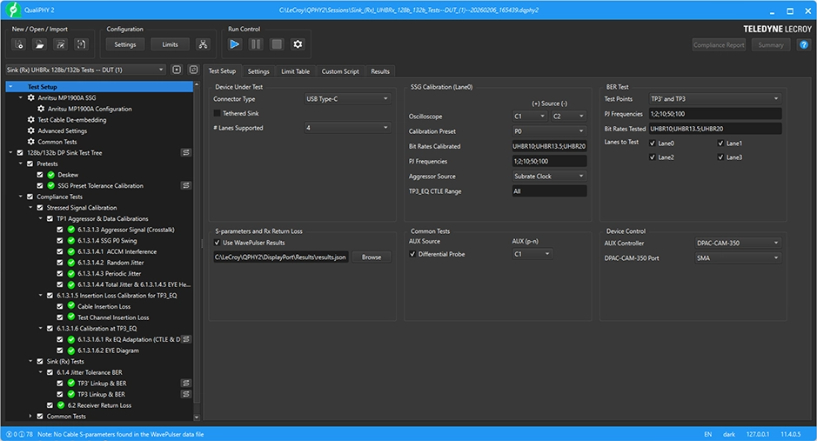Click the Browse button
This screenshot has width=817, height=441.
coord(371,257)
